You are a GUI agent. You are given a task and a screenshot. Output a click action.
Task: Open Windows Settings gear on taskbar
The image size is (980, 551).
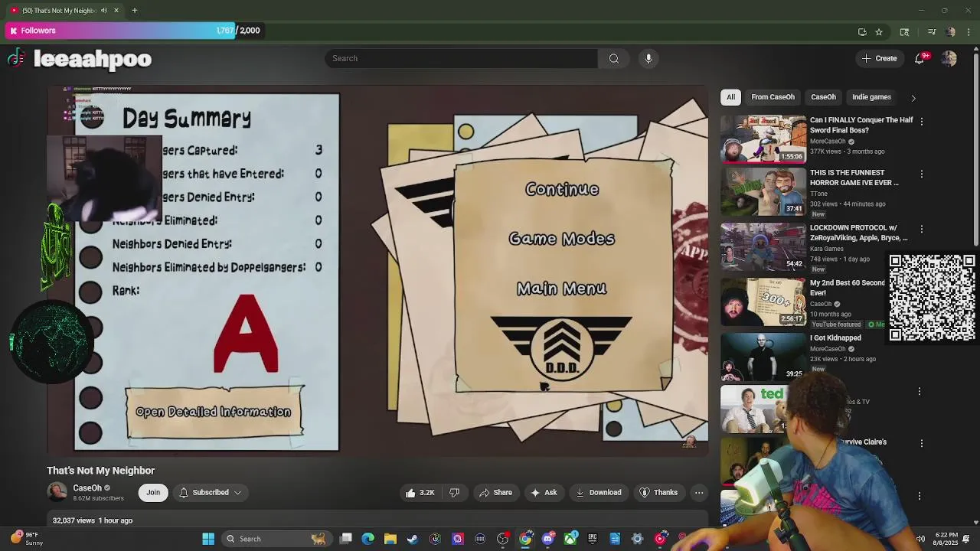[637, 539]
